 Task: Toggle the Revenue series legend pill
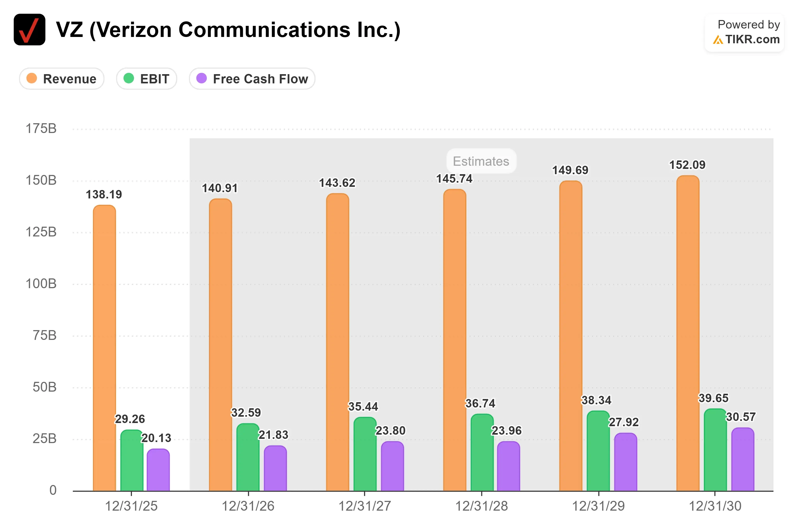tap(62, 79)
